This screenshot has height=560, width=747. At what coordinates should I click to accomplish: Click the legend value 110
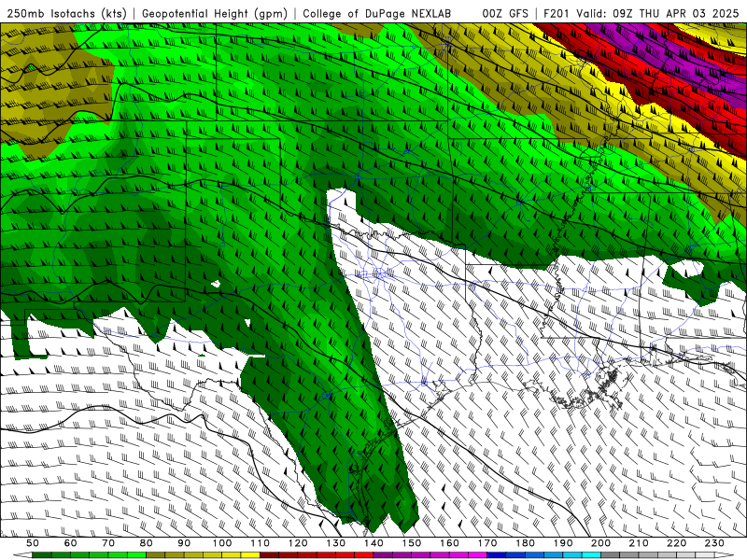click(260, 543)
